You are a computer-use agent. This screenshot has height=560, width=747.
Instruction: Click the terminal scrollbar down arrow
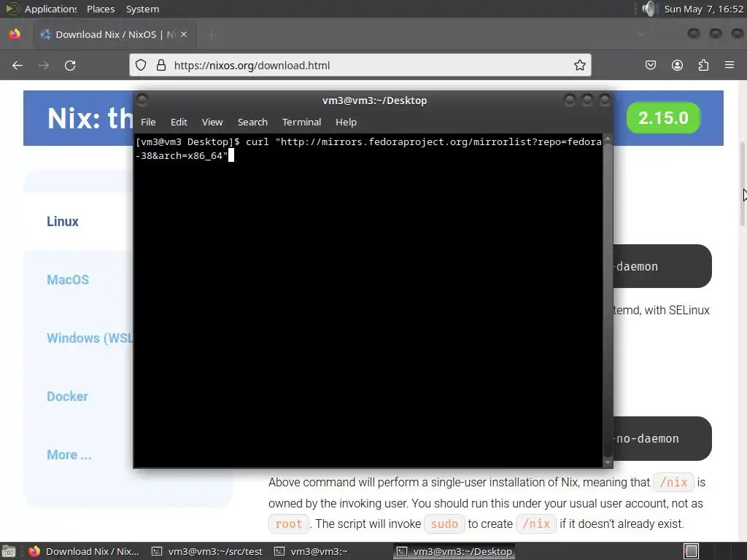(x=608, y=462)
